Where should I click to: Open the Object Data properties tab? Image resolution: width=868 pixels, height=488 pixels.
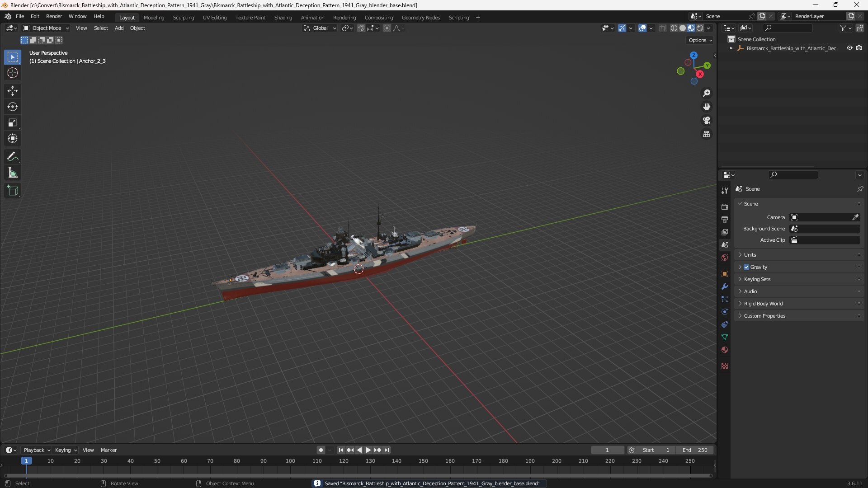725,337
